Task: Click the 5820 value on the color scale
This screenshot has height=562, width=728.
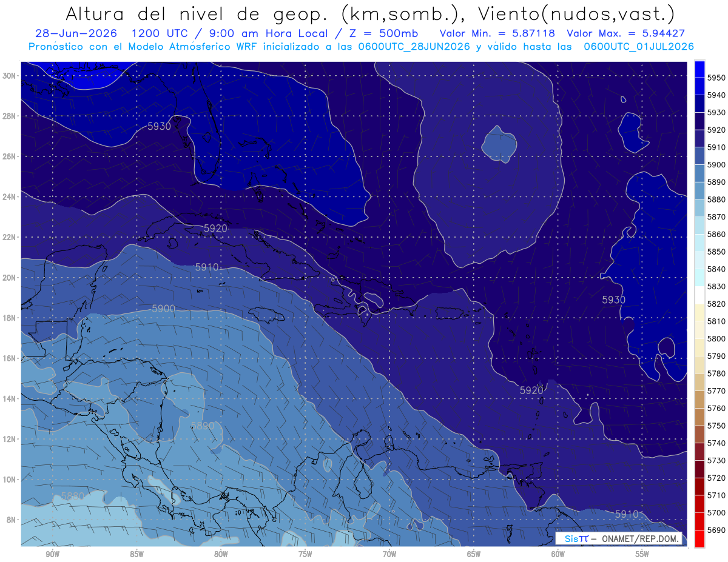Action: coord(716,304)
